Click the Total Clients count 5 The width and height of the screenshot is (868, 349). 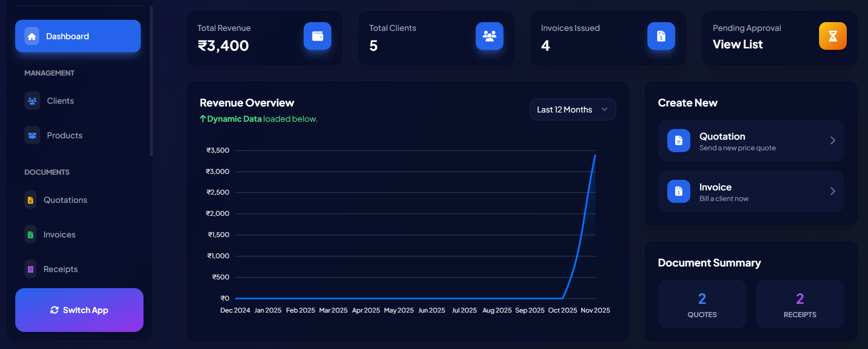coord(374,46)
